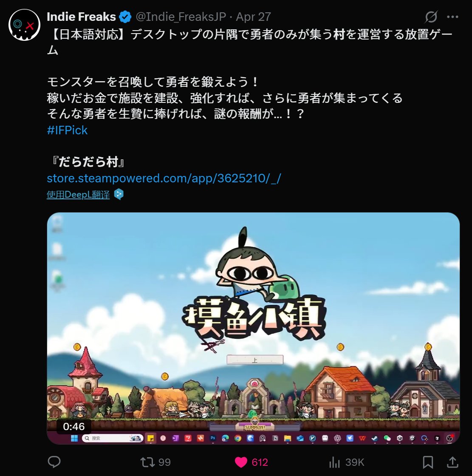This screenshot has width=472, height=476.
Task: Share the post via upload arrow
Action: click(x=452, y=462)
